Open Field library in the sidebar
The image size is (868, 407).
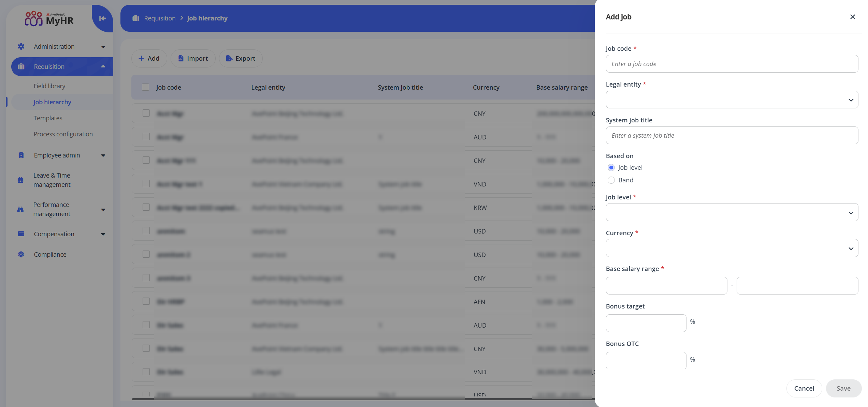49,86
